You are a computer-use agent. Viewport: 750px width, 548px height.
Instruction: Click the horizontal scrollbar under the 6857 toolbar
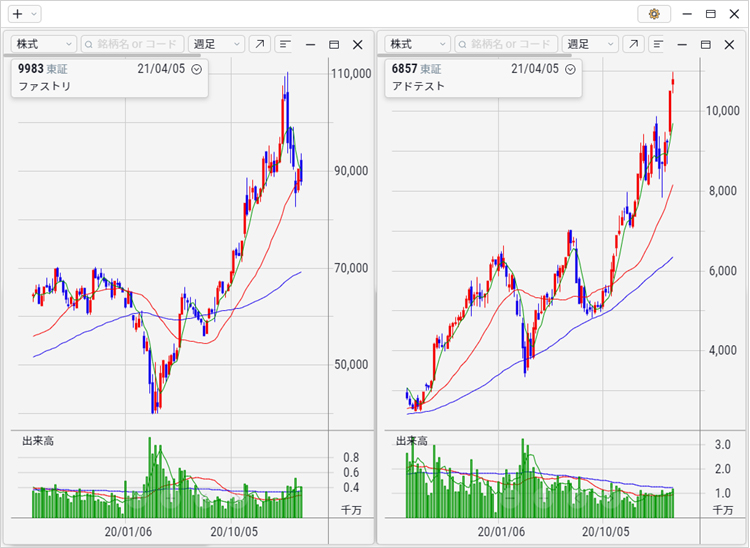474,55
